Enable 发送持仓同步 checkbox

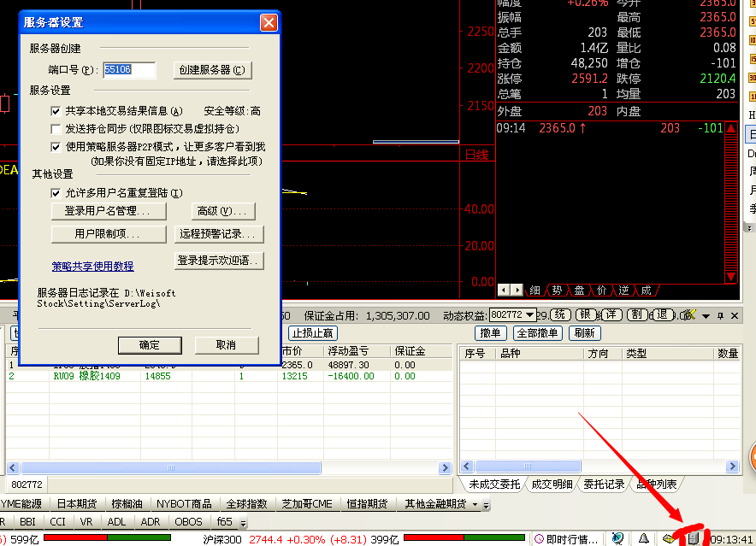point(56,129)
